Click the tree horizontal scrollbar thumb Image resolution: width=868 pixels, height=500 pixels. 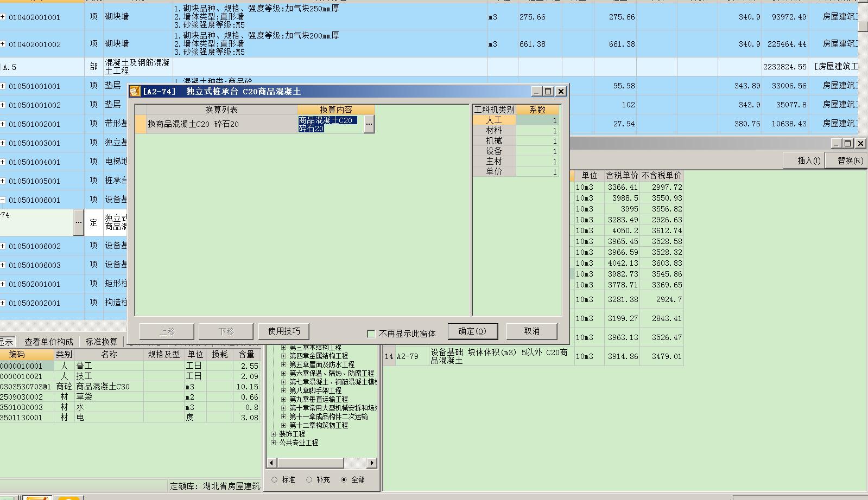tap(311, 463)
